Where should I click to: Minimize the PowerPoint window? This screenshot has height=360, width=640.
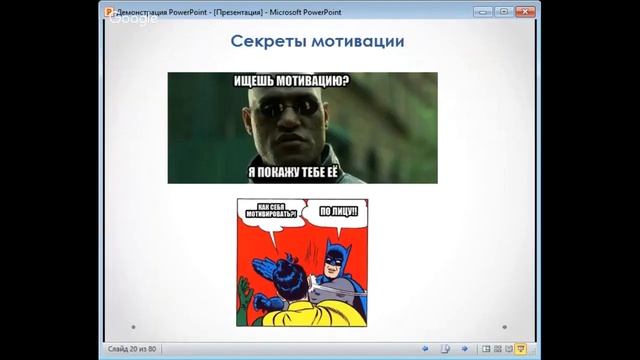coord(483,12)
